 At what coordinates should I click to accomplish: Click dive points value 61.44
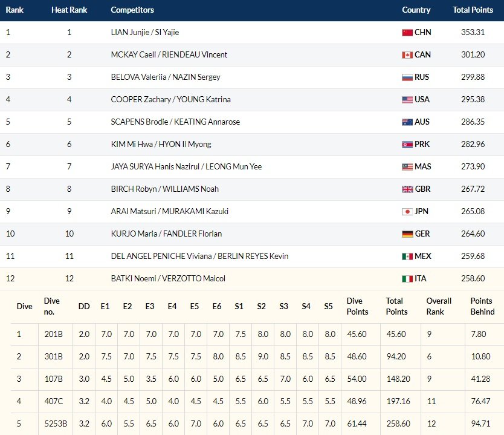[x=357, y=424]
